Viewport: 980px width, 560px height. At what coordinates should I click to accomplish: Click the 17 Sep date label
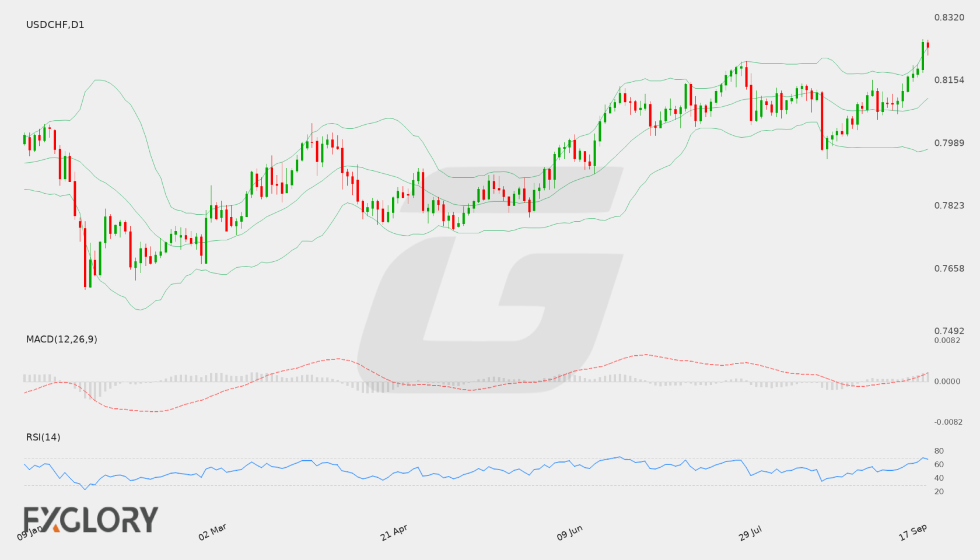(x=913, y=532)
